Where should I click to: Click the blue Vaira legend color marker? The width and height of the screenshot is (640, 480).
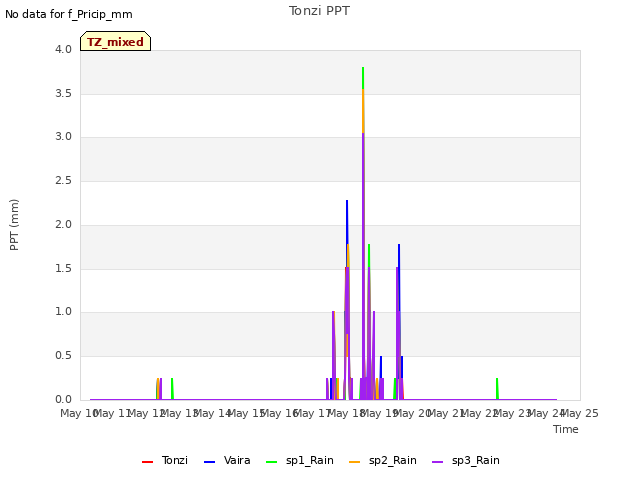tap(209, 462)
